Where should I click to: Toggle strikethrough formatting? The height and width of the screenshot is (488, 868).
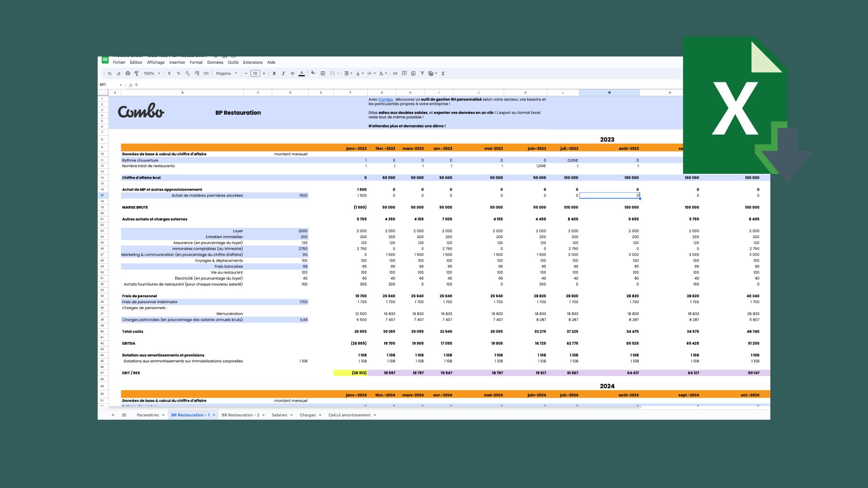(x=292, y=73)
